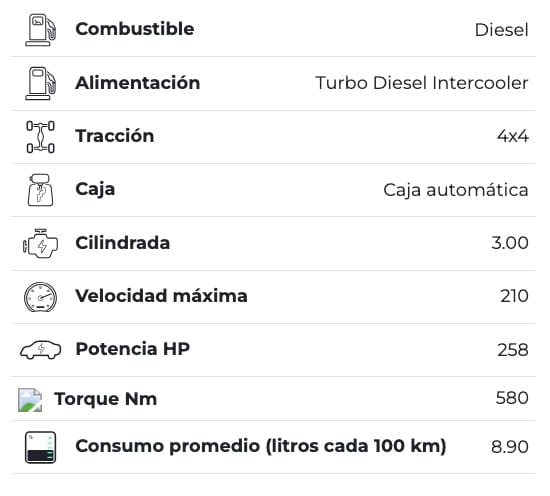Select the 258 Potencia HP value
The width and height of the screenshot is (550, 496).
(x=512, y=350)
